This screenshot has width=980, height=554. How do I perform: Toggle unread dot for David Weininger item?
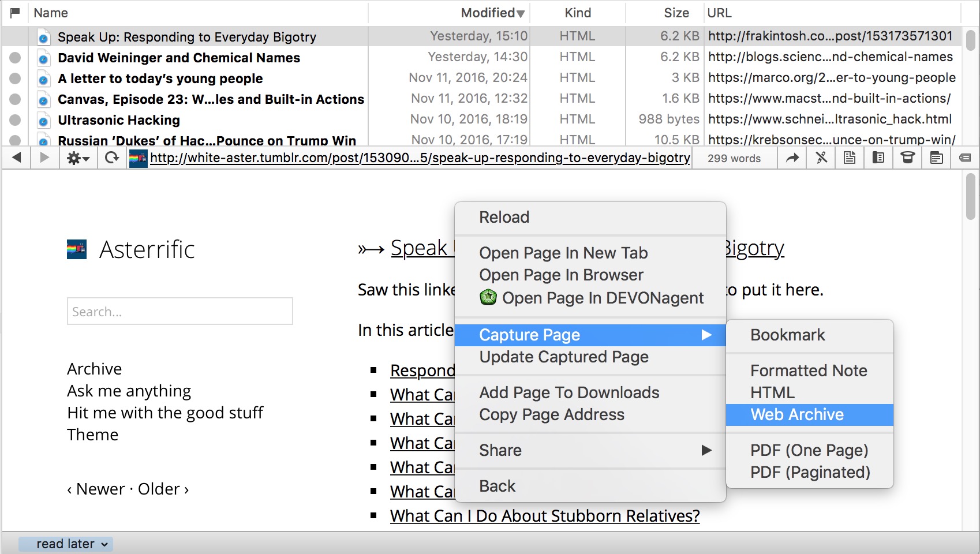pyautogui.click(x=16, y=58)
